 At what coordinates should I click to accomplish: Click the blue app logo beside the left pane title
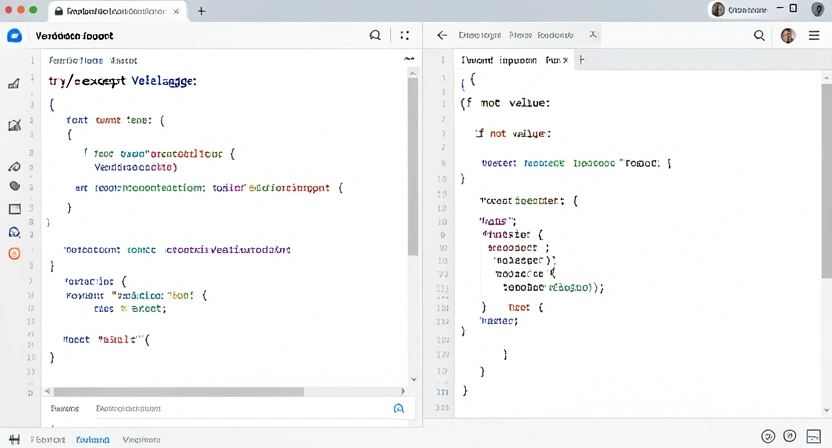pyautogui.click(x=14, y=36)
